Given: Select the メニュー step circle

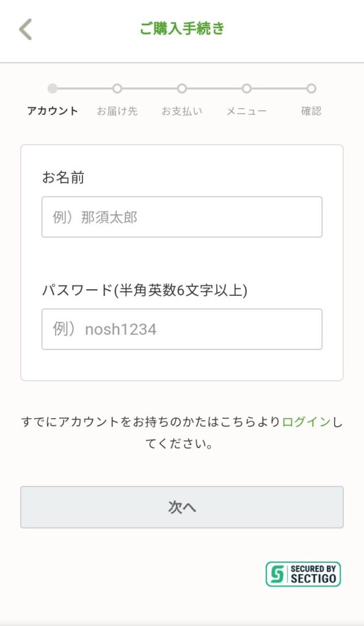Looking at the screenshot, I should point(247,89).
